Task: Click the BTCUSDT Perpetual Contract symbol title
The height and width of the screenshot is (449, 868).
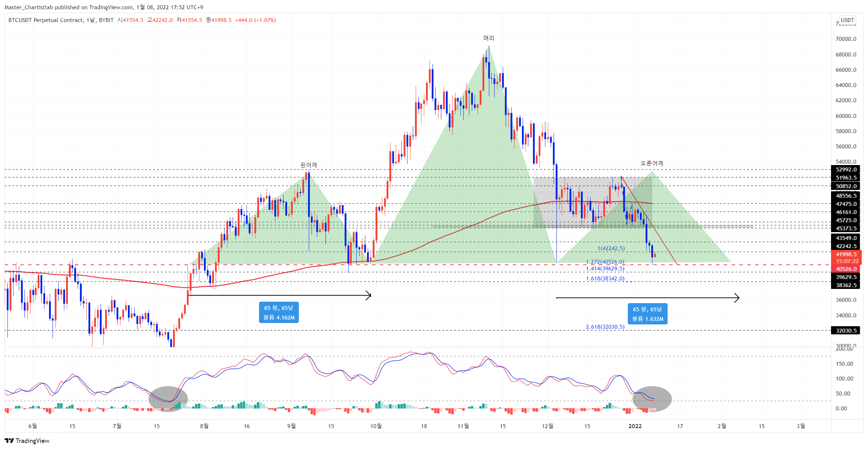Action: click(46, 20)
